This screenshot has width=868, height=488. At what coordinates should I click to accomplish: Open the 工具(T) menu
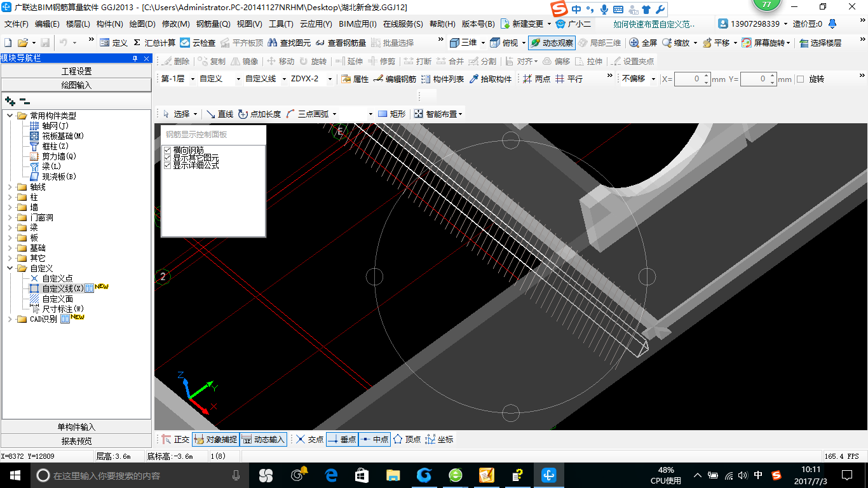click(x=281, y=24)
